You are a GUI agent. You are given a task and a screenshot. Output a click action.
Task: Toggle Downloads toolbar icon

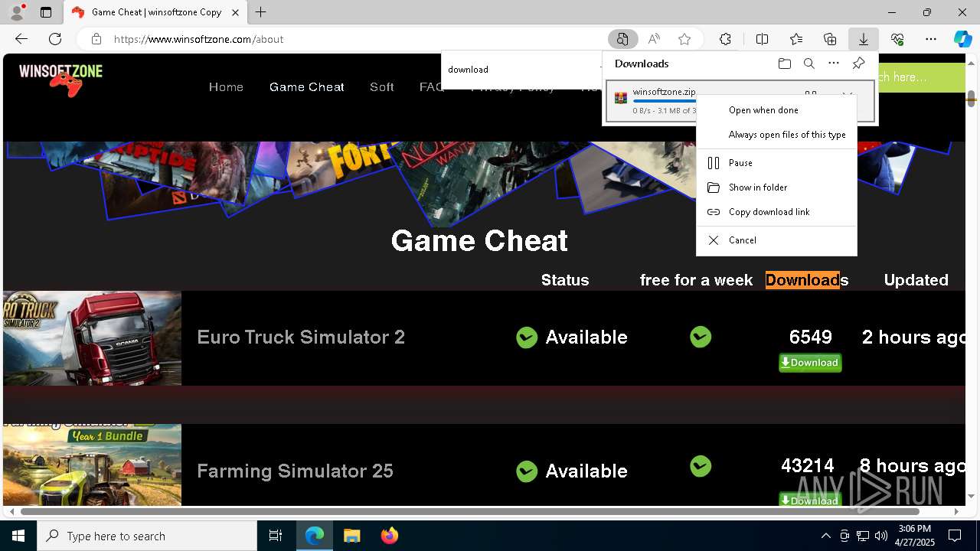coord(863,39)
